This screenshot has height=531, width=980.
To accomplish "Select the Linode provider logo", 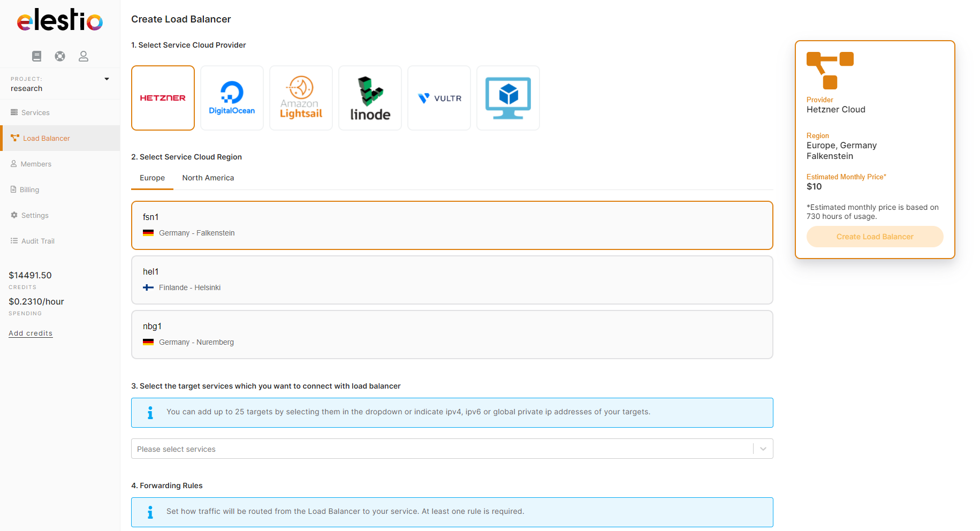I will tap(370, 98).
